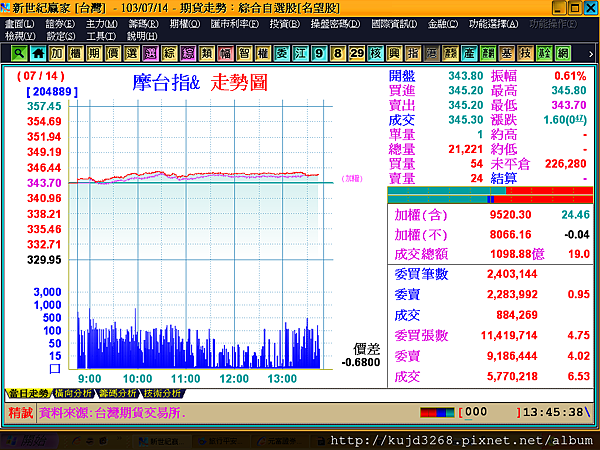This screenshot has height=450, width=600.
Task: Click the 精誠 label in status bar
Action: [21, 412]
